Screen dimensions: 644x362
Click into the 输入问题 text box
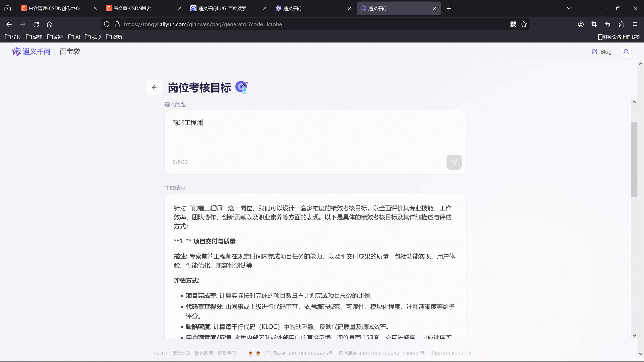[315, 136]
